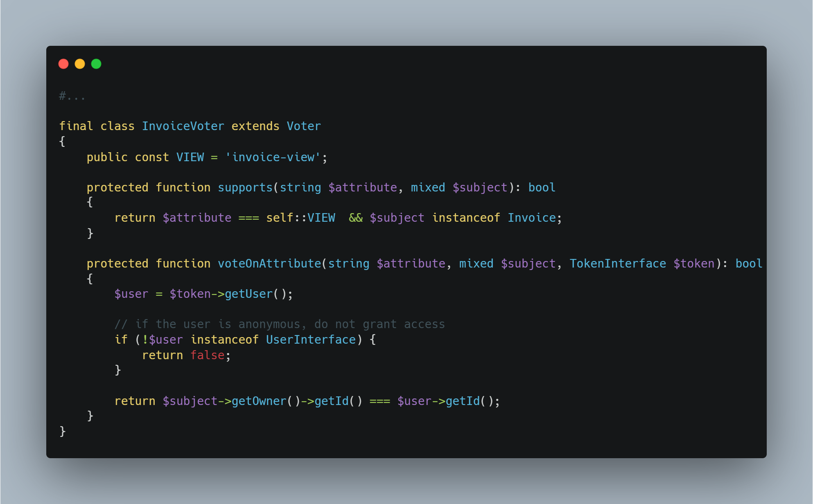
Task: Click the '#...' comment line
Action: coord(72,96)
